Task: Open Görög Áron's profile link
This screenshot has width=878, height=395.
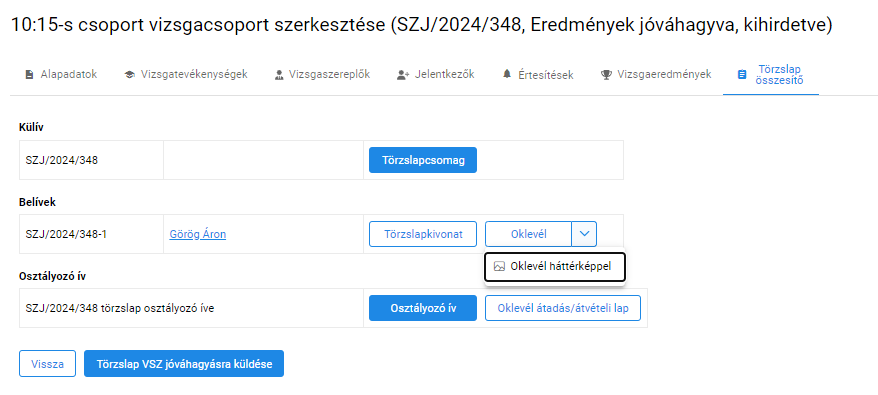Action: 198,234
